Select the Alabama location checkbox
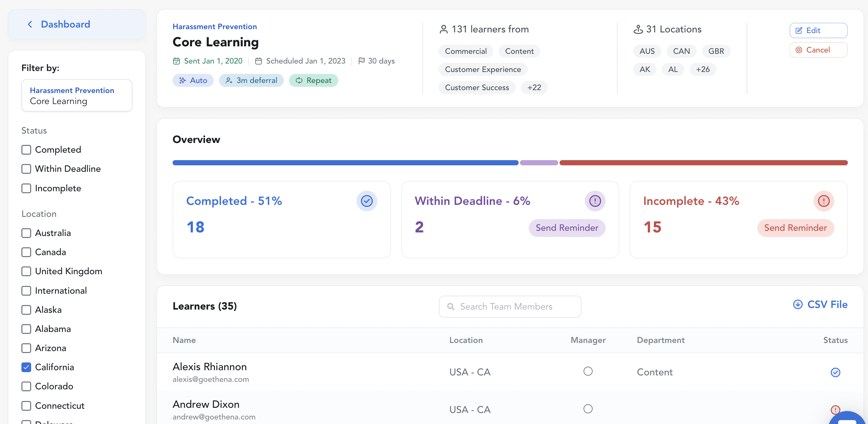This screenshot has height=424, width=868. click(26, 329)
